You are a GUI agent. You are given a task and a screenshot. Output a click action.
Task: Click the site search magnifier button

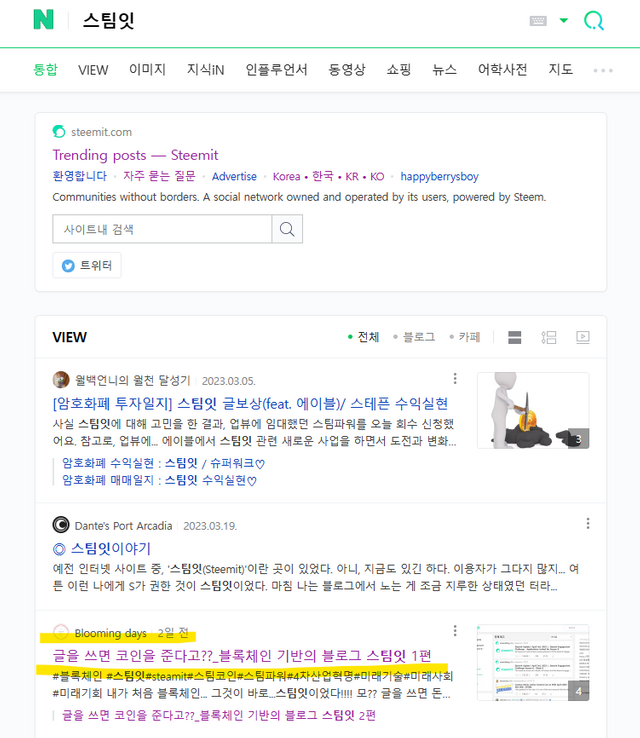click(x=287, y=229)
